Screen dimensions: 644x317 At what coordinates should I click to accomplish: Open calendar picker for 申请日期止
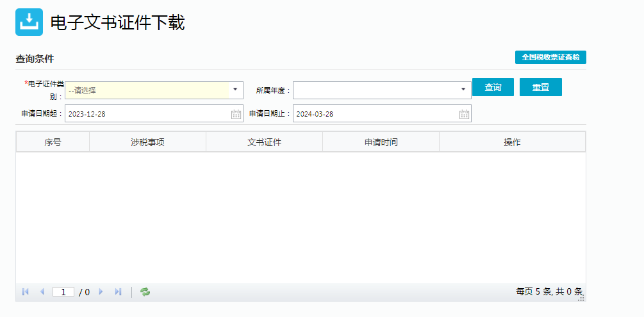pyautogui.click(x=464, y=114)
